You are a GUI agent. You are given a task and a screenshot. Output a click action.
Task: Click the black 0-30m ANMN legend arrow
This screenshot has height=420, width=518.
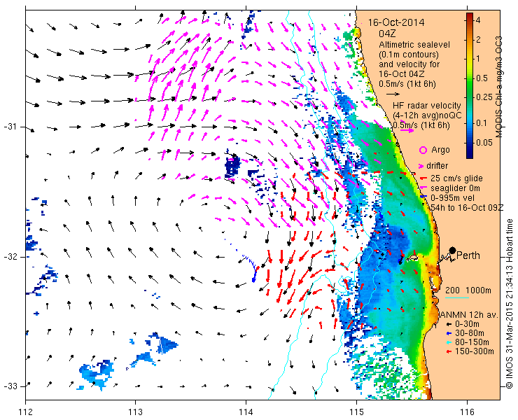point(449,325)
